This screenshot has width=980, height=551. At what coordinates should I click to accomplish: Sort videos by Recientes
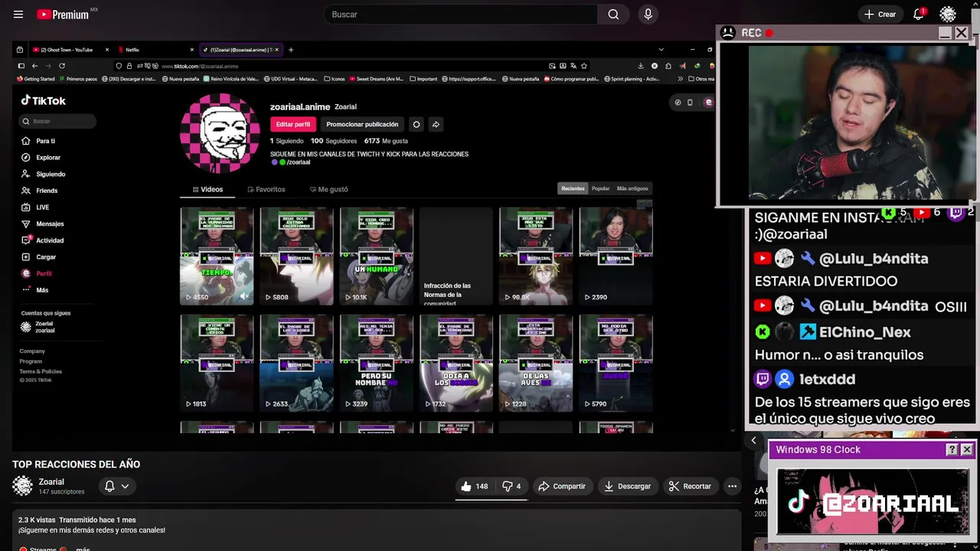(x=573, y=188)
